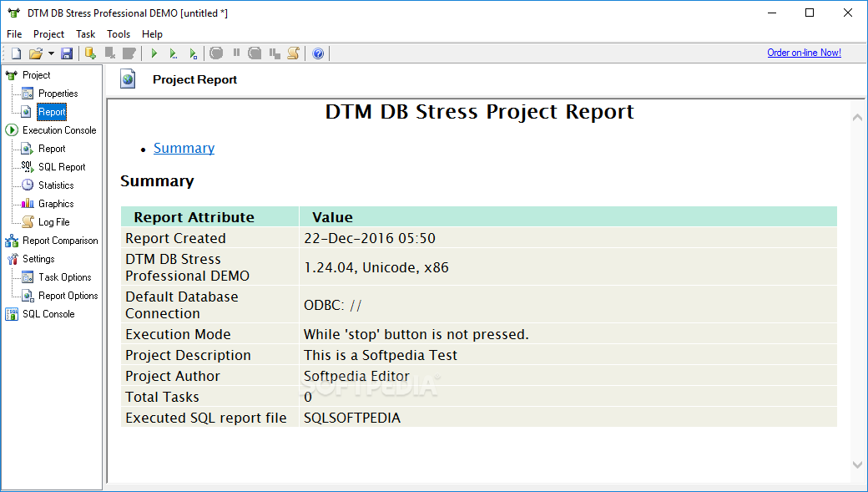Viewport: 868px width, 492px height.
Task: Save the project with the floppy disk icon
Action: (x=67, y=53)
